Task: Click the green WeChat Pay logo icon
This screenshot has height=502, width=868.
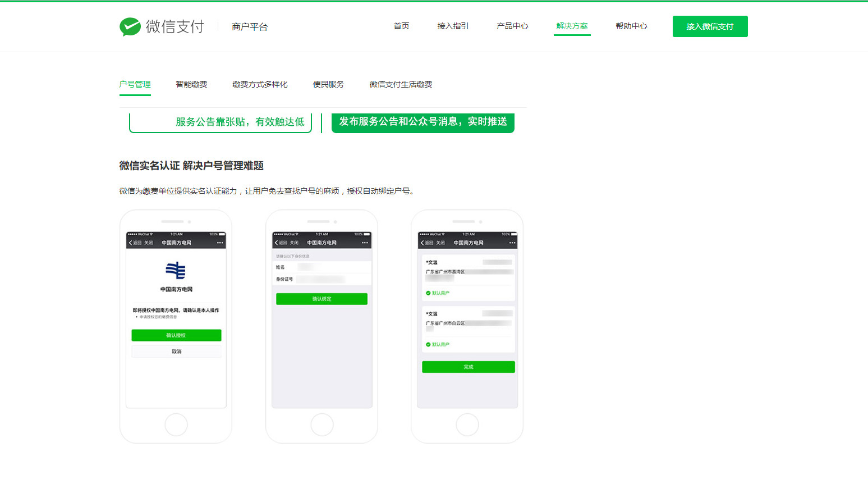Action: [130, 26]
